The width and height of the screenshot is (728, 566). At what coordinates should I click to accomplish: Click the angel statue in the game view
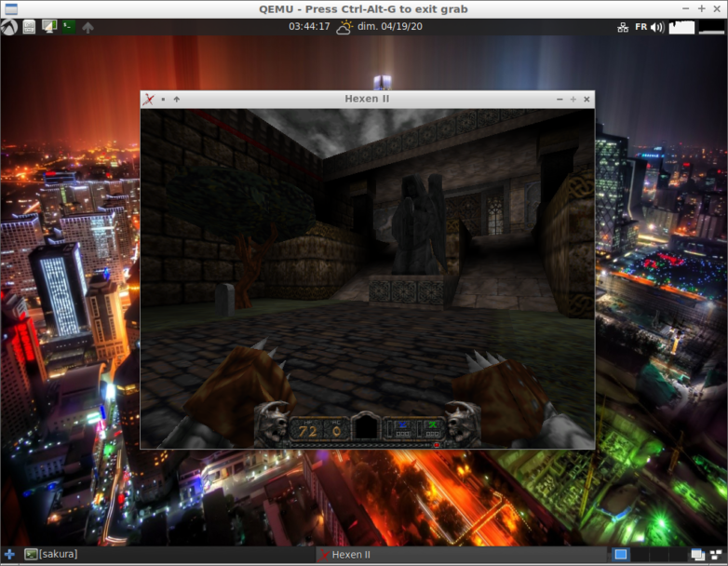[418, 224]
